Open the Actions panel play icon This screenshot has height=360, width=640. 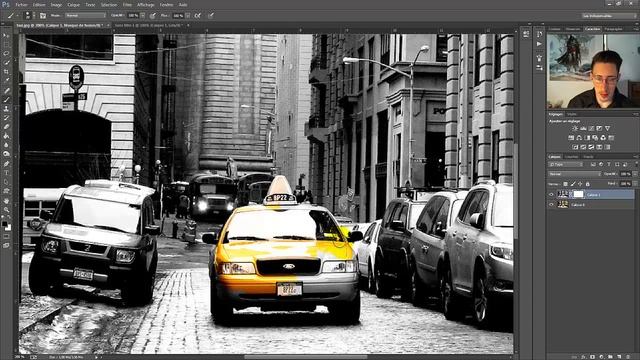tap(539, 44)
